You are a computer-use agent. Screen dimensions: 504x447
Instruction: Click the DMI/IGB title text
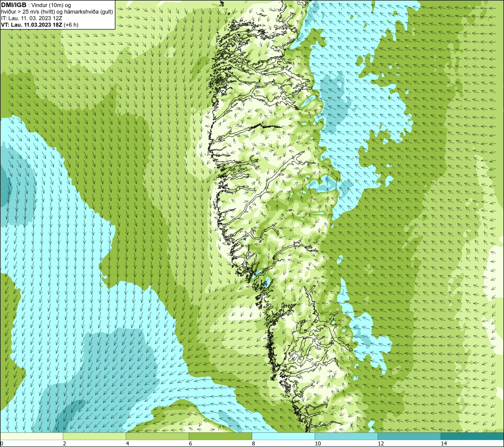14,5
